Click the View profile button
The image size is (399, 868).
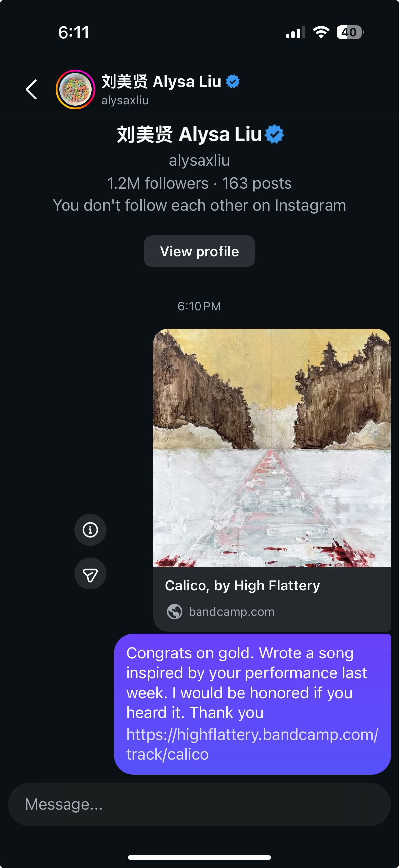point(199,251)
